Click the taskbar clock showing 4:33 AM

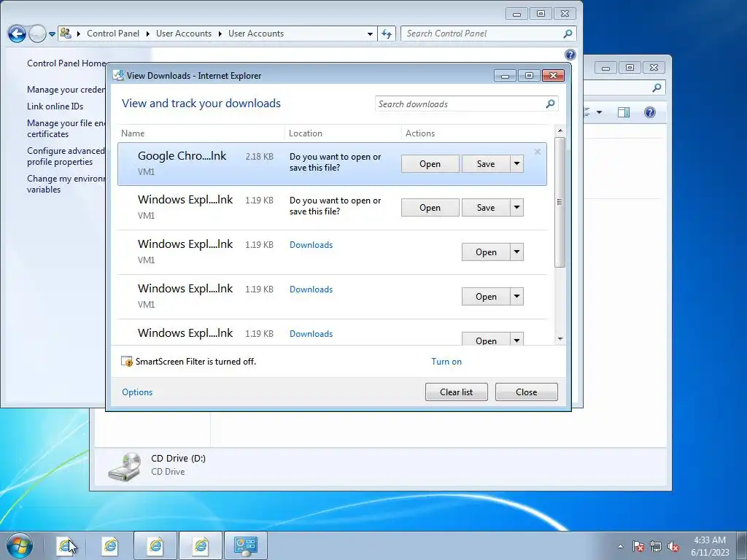710,546
